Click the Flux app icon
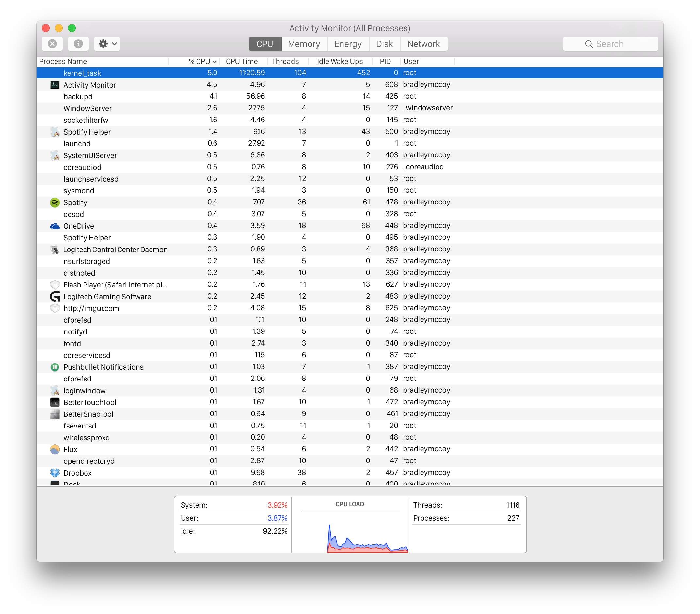The height and width of the screenshot is (614, 700). (55, 449)
